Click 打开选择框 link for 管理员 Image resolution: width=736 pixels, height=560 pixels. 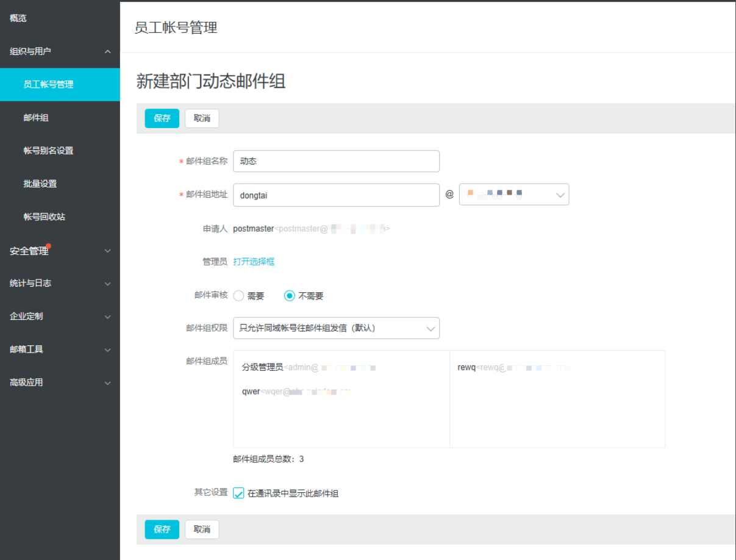254,262
